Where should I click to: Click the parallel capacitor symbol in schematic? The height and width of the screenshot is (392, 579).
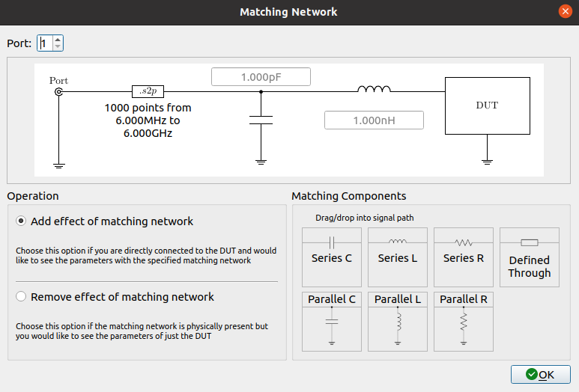coord(261,120)
